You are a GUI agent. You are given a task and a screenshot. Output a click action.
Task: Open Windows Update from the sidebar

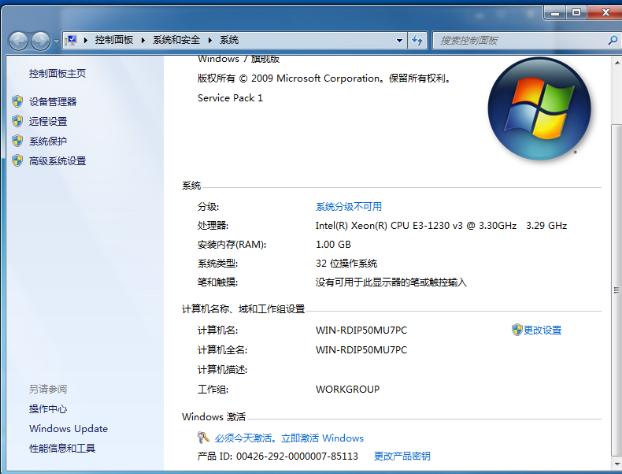pos(68,428)
